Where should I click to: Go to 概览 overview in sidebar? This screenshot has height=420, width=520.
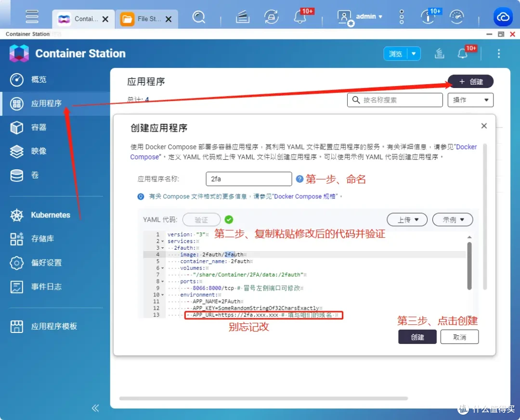[x=55, y=79]
